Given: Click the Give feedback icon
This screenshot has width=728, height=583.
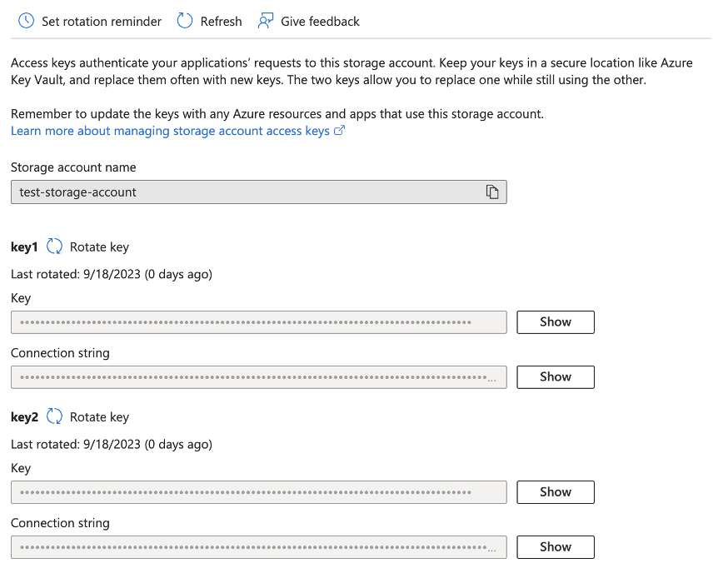Looking at the screenshot, I should click(267, 19).
